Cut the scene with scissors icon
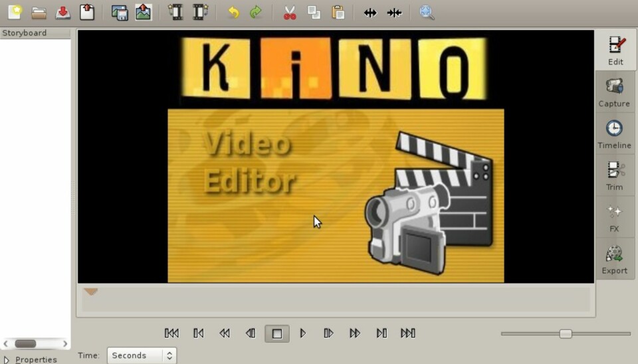 290,13
